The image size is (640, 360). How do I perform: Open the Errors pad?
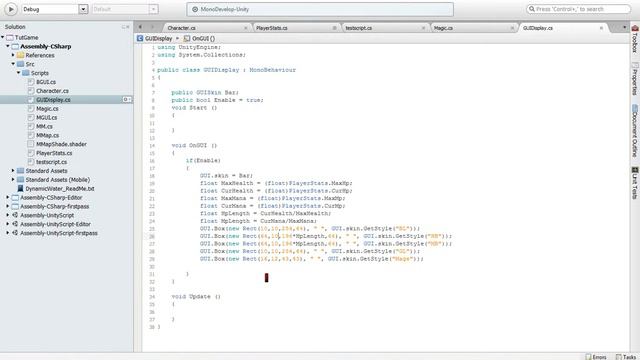tap(596, 357)
